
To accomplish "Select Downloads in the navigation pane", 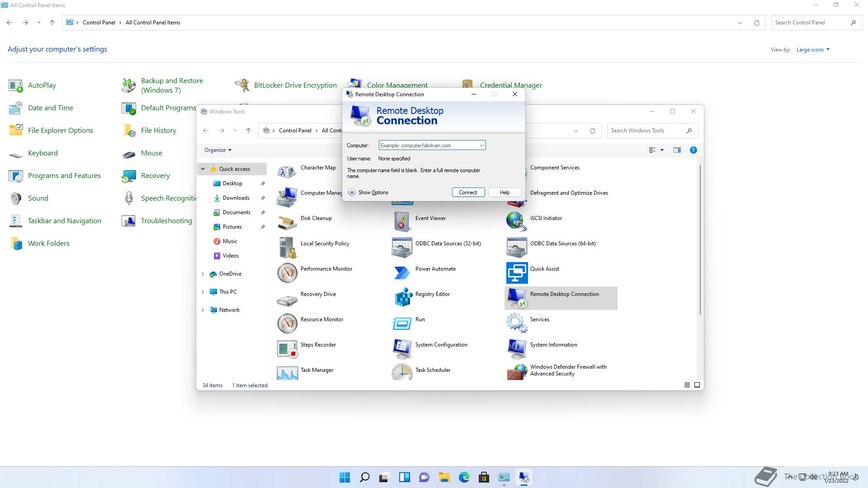I will pos(236,198).
